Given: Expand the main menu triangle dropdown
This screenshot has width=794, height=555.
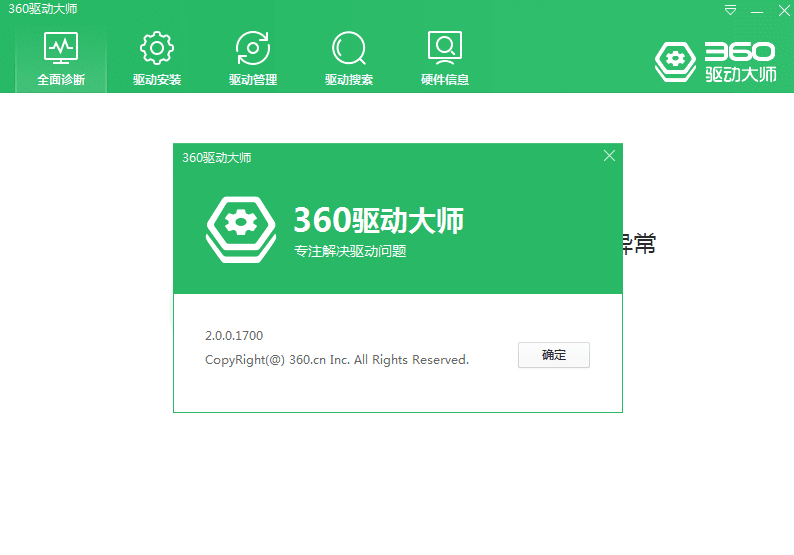Looking at the screenshot, I should 731,10.
